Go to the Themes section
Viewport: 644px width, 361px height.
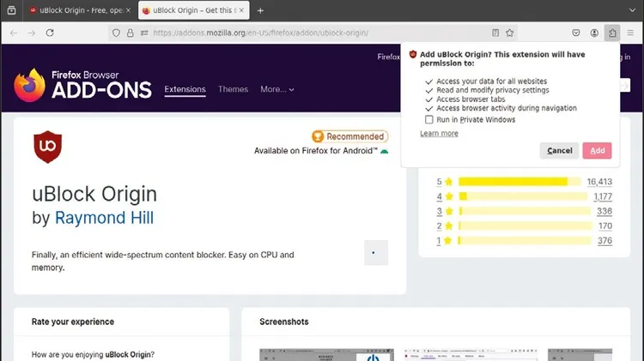[x=233, y=89]
